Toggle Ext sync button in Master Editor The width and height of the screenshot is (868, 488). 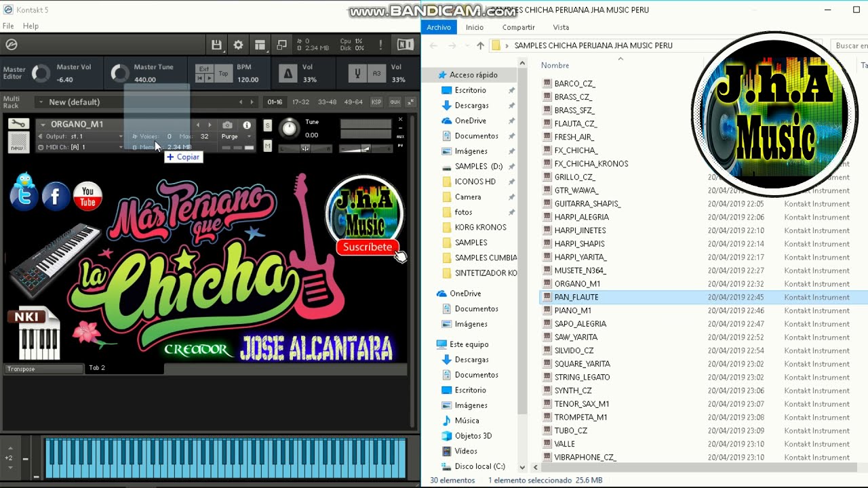tap(203, 68)
